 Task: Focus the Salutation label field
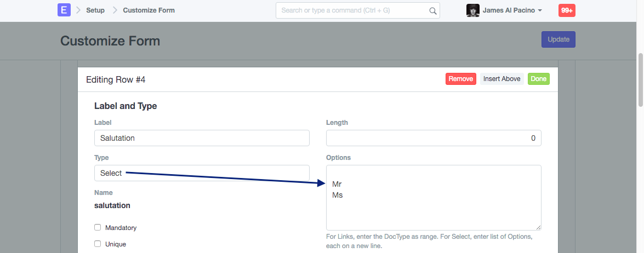tap(202, 138)
